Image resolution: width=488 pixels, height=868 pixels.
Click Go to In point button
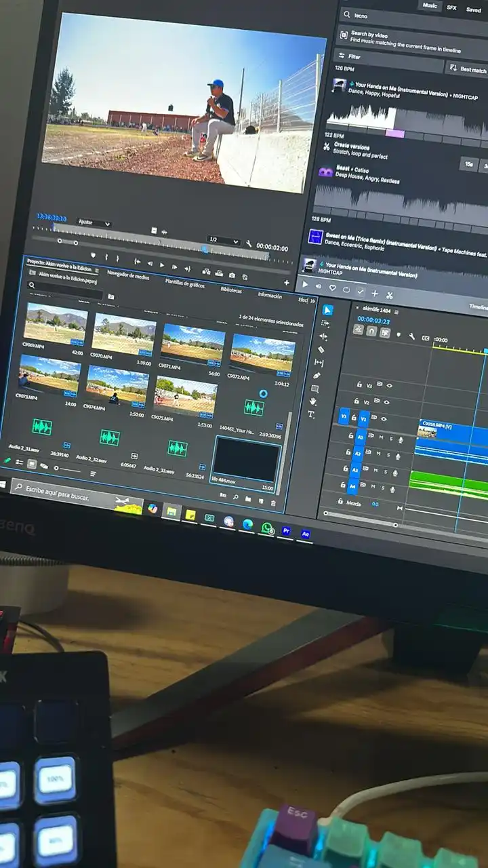coord(138,262)
